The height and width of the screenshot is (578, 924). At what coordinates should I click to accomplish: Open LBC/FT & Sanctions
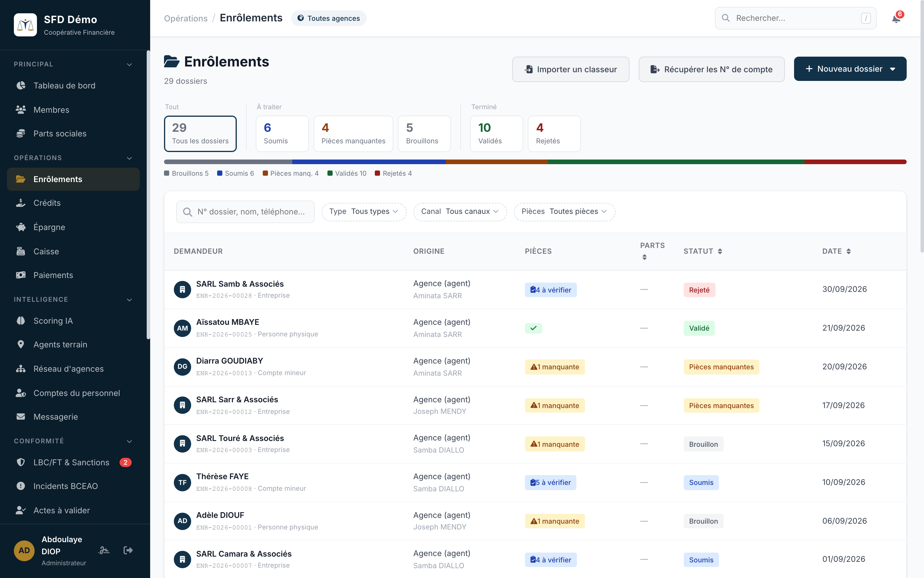(73, 462)
